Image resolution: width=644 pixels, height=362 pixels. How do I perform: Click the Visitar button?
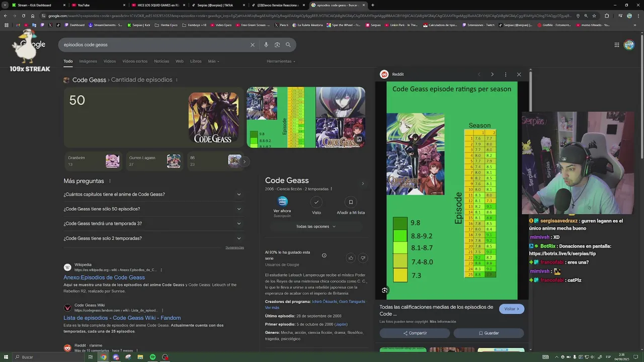click(x=512, y=309)
